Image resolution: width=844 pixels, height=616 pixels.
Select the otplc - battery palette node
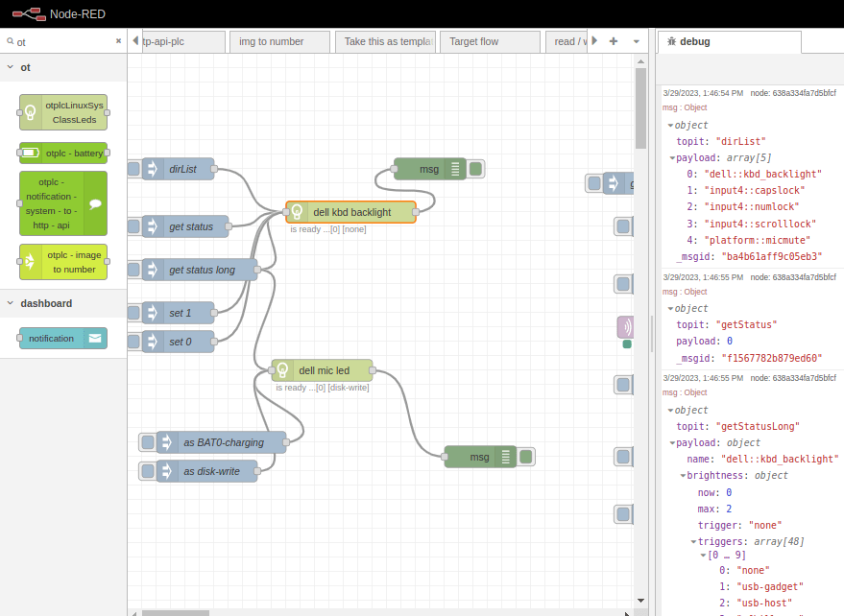63,154
